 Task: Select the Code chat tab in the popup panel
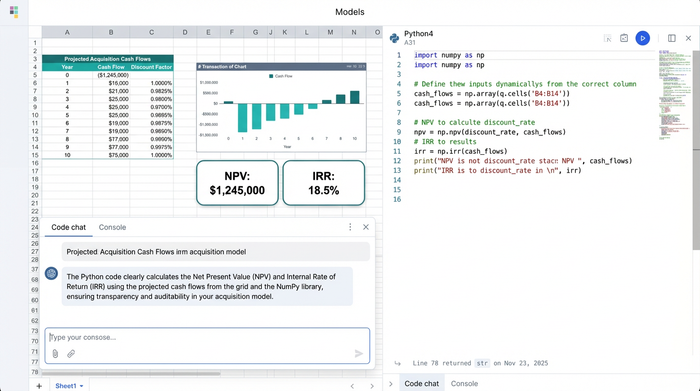[68, 227]
